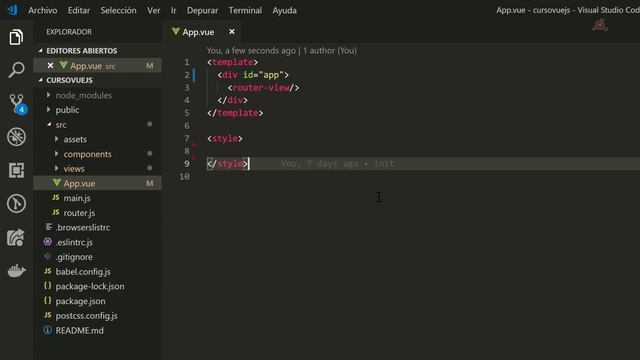Click the ESLint icon beside .eslintrc.js
The width and height of the screenshot is (640, 360).
48,242
